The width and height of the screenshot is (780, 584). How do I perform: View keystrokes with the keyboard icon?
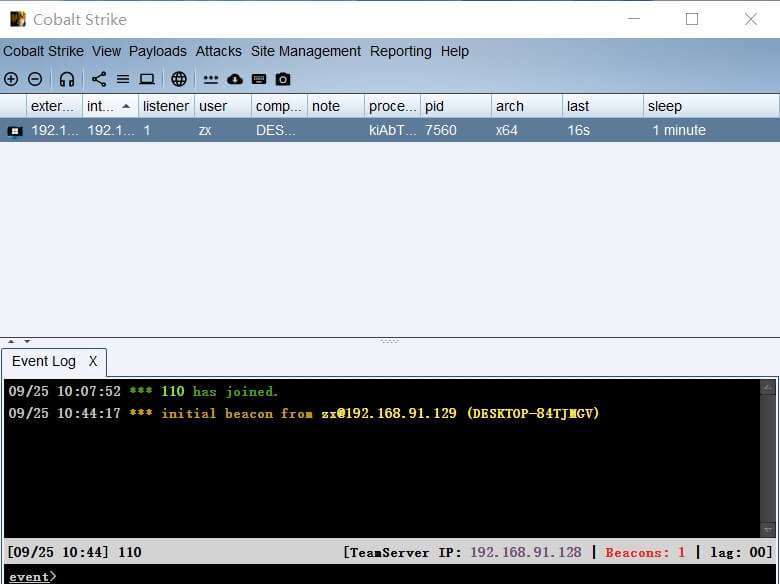click(x=259, y=79)
